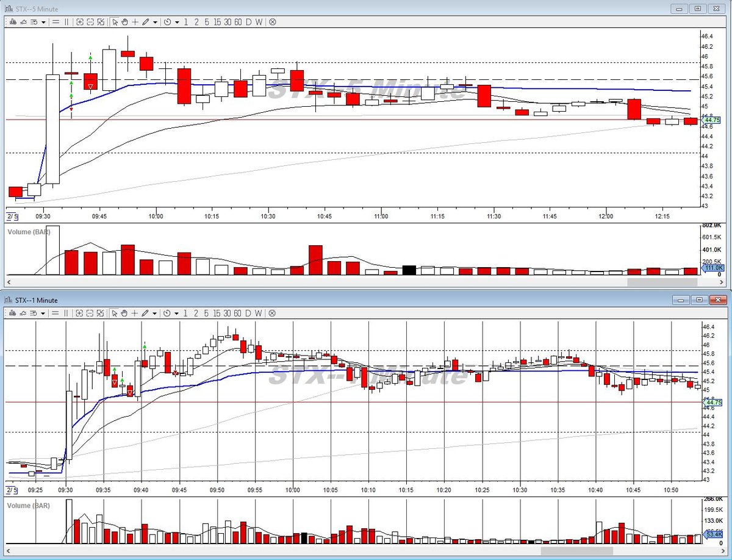
Task: Set bottom chart to Weekly (W) interval
Action: (259, 313)
